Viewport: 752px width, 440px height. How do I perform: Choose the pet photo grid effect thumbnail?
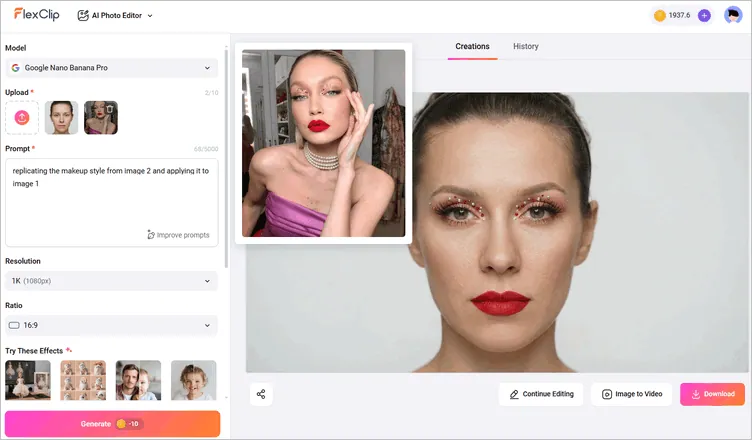coord(83,380)
